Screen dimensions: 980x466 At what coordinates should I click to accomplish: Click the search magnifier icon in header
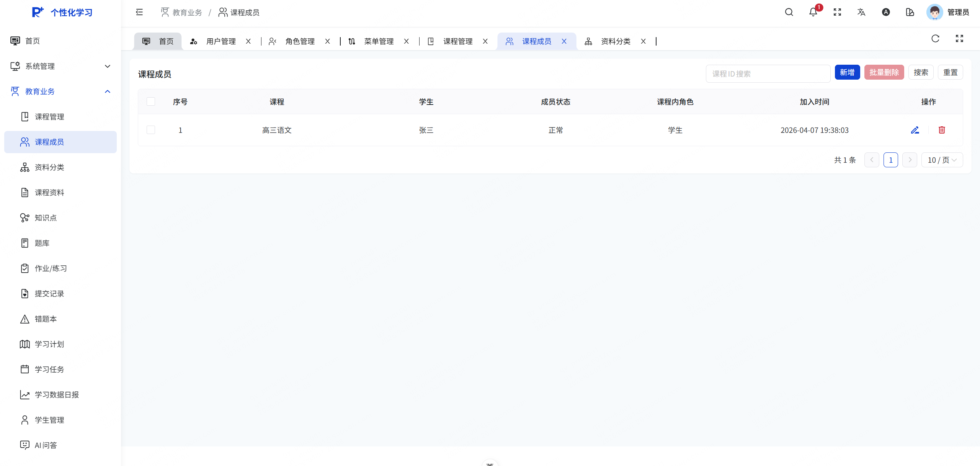[789, 12]
